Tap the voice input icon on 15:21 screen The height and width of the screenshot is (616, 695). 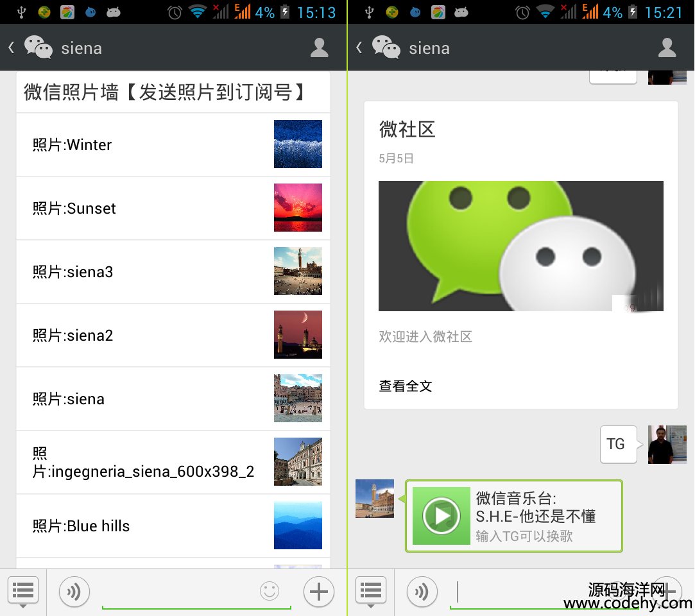[422, 592]
